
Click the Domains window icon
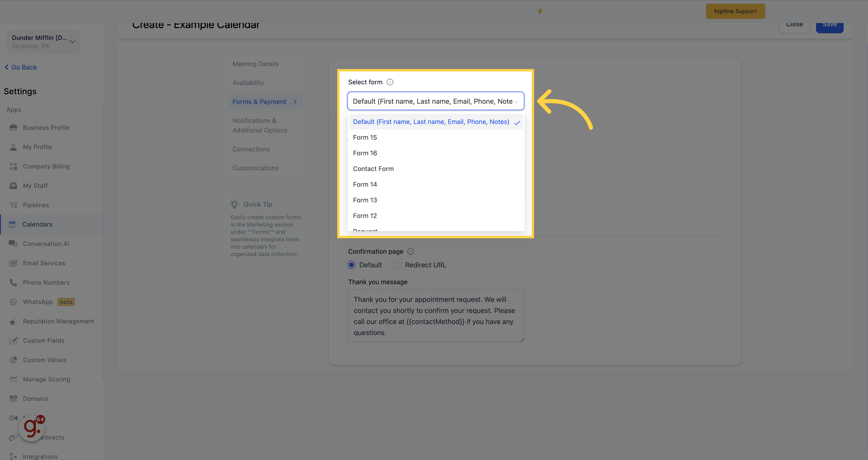13,399
